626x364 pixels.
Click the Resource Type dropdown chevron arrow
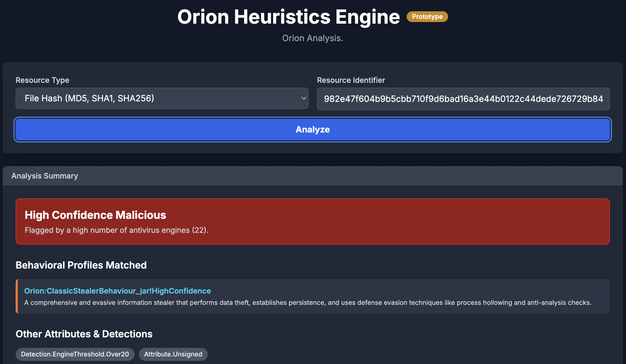pos(303,98)
